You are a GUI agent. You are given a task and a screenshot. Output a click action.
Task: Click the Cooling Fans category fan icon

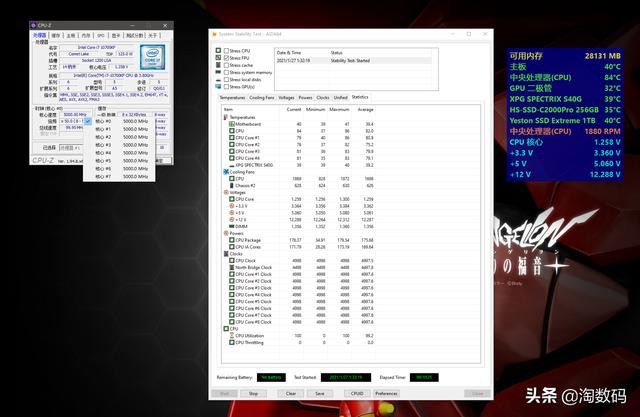point(226,172)
